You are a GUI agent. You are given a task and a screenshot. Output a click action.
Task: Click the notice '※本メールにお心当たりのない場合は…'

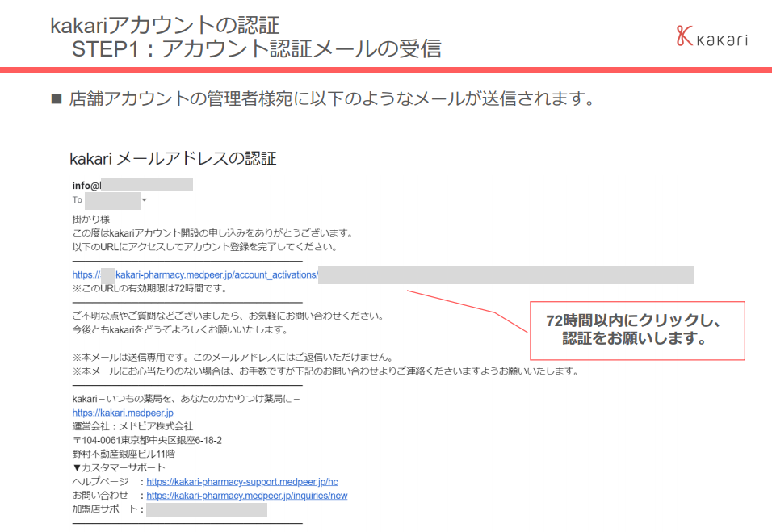tap(325, 371)
